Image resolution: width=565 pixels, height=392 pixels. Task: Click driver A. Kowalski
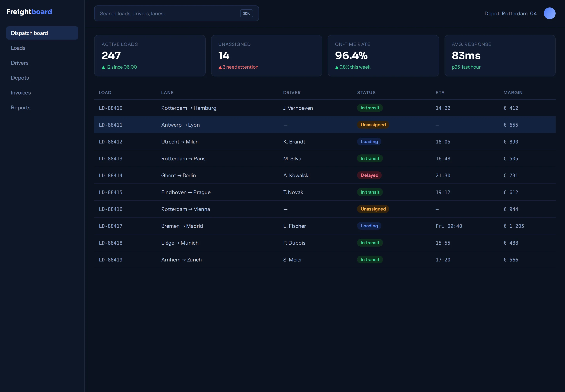pos(296,175)
